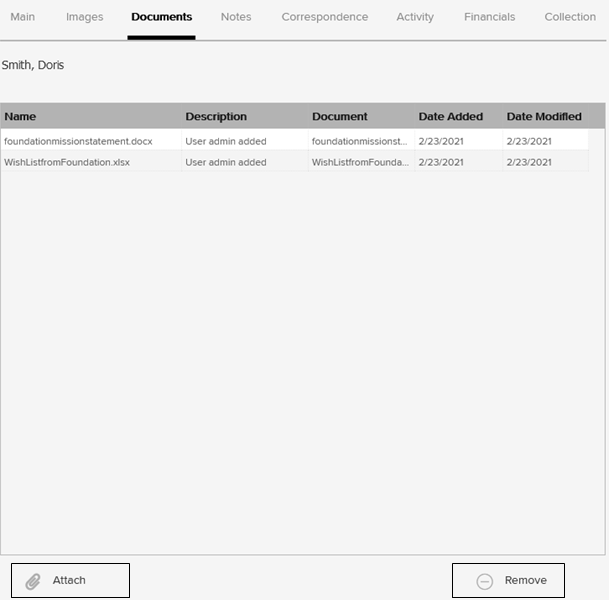Viewport: 609px width, 600px height.
Task: Click Date Added 2/23/2021 in WishListfromFoundation row
Action: [x=459, y=162]
